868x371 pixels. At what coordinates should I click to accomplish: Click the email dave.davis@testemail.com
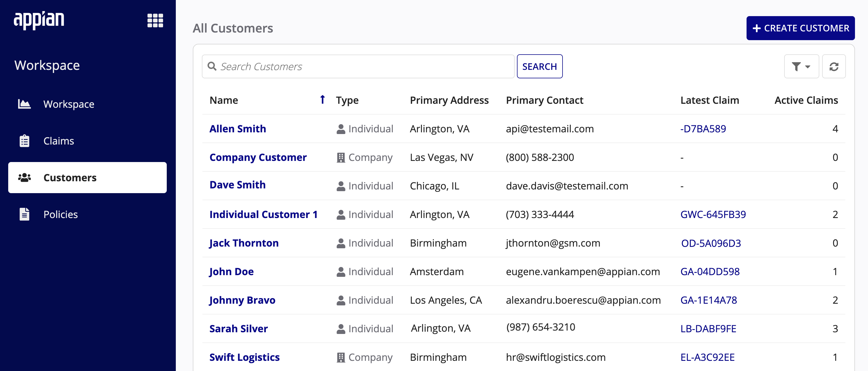(x=567, y=186)
